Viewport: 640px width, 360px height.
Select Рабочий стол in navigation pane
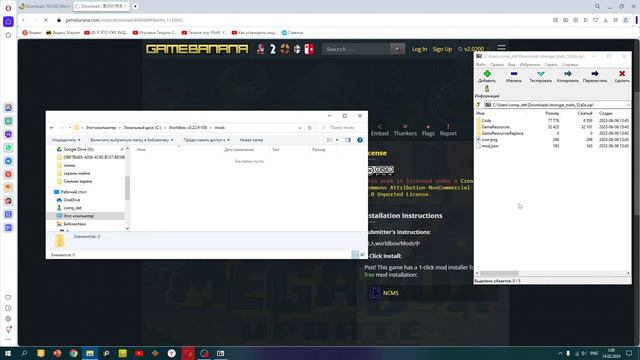tap(73, 192)
